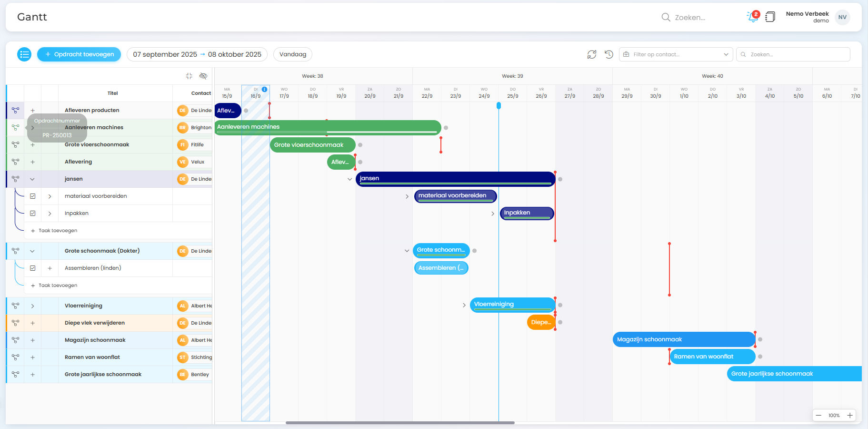868x429 pixels.
Task: Expand the Vloerreiniging row chevron
Action: [x=32, y=306]
